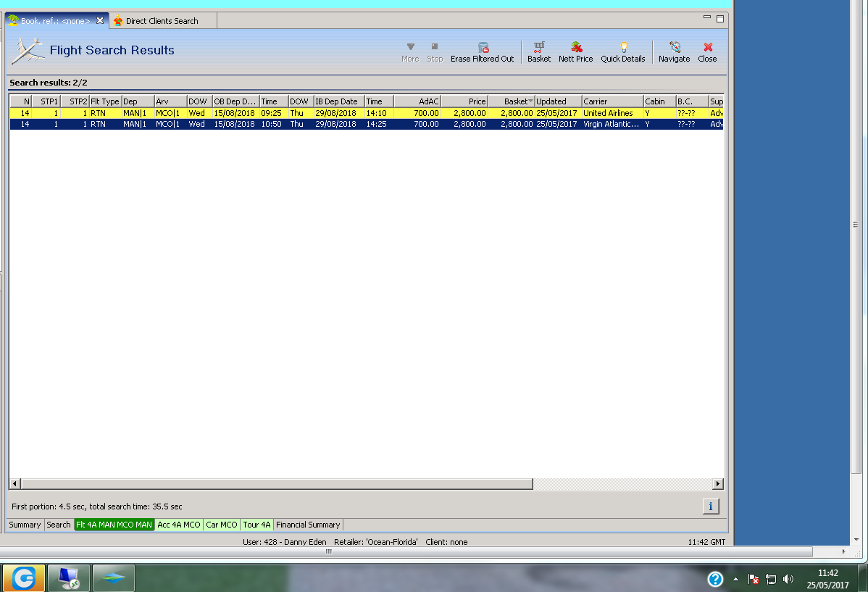Maximize the editor pane view
Viewport: 868px width, 592px height.
coord(720,18)
